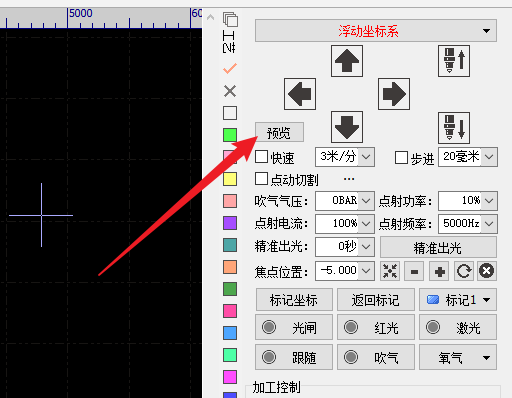
Task: Select the yellow layer color swatch
Action: coord(230,179)
